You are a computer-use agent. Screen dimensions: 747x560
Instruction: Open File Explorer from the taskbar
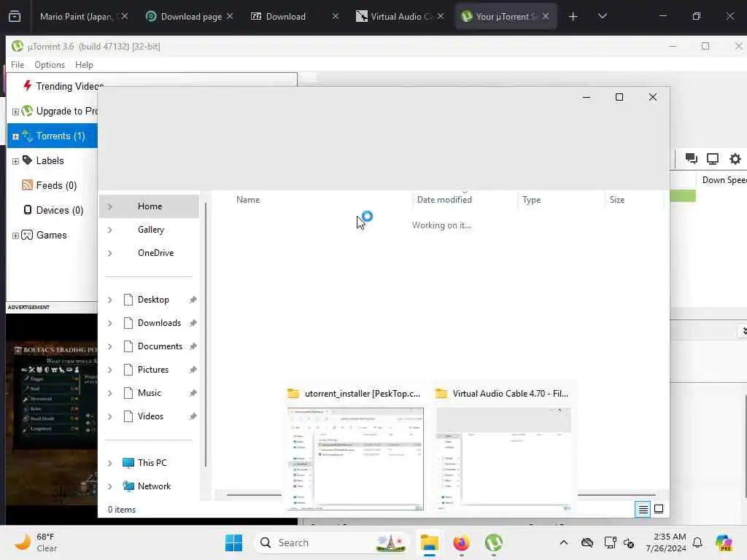click(x=429, y=542)
